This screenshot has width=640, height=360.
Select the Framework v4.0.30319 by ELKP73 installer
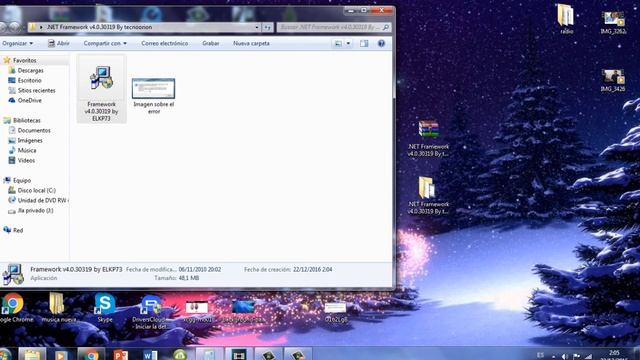pos(101,89)
